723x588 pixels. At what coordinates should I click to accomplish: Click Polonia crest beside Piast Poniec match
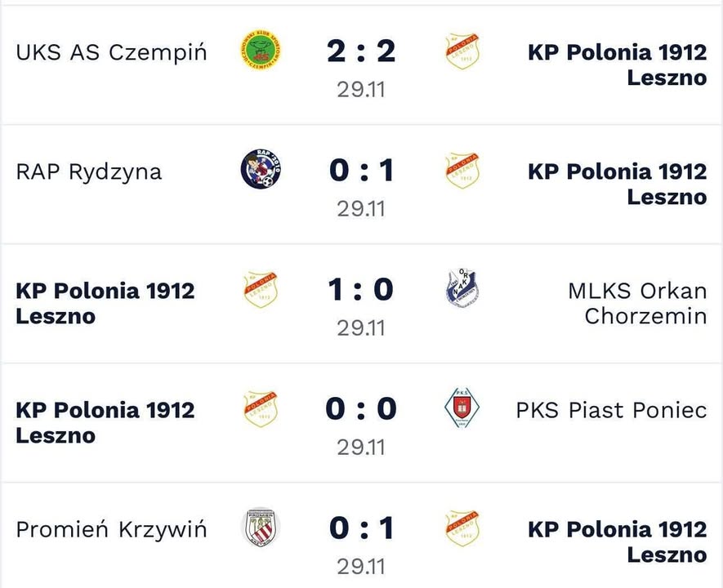[261, 408]
